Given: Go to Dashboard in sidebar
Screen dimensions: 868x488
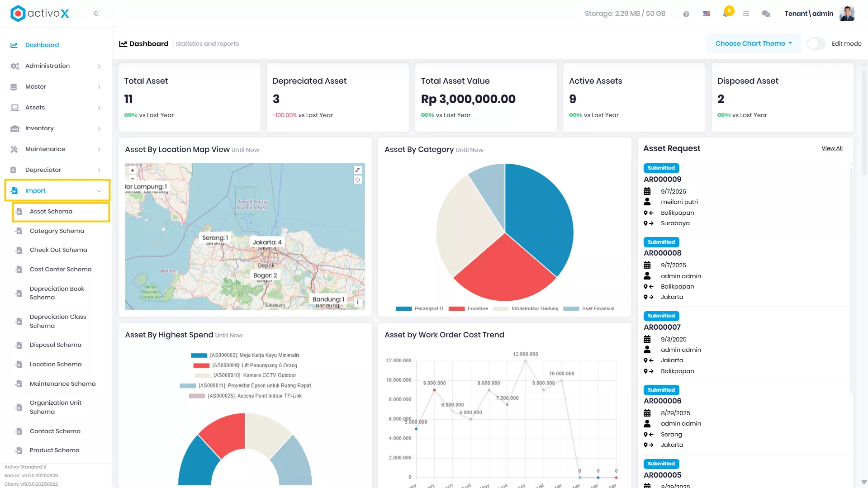Looking at the screenshot, I should (x=42, y=45).
